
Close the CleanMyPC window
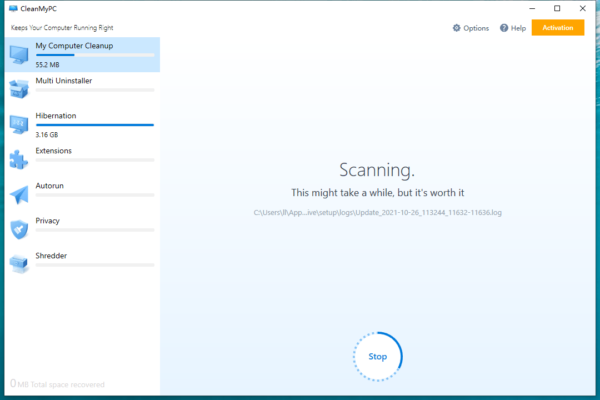point(582,8)
